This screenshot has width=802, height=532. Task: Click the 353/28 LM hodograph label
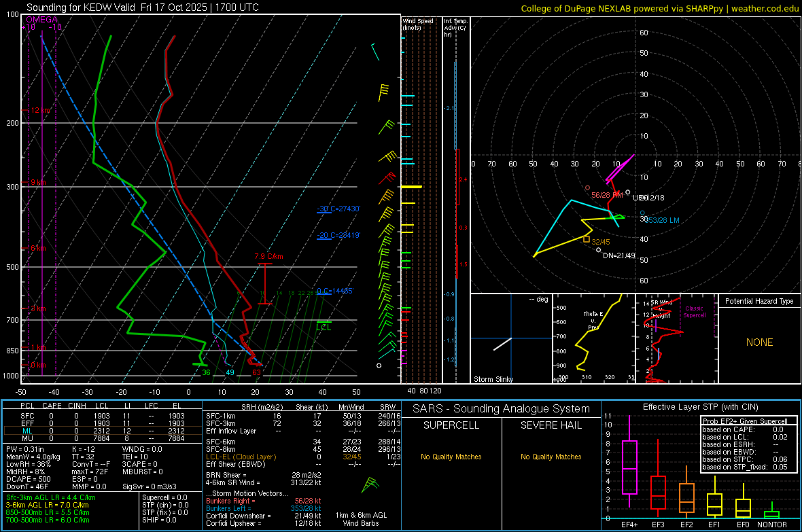(663, 220)
